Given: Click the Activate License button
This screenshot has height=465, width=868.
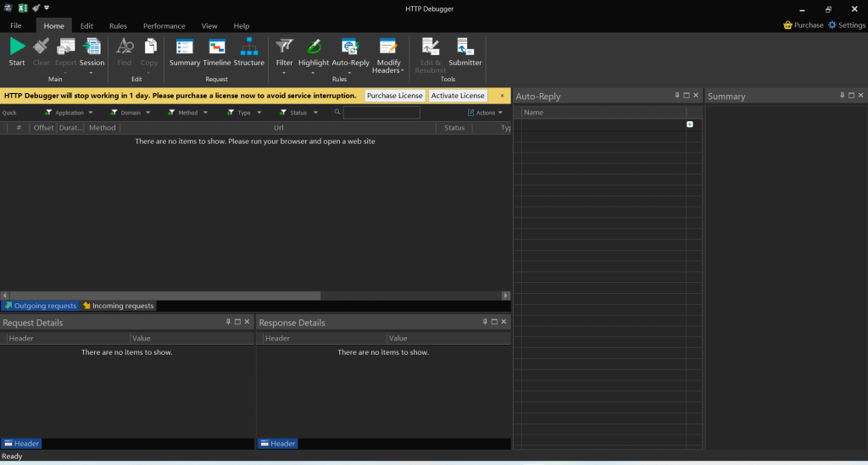Looking at the screenshot, I should click(458, 96).
